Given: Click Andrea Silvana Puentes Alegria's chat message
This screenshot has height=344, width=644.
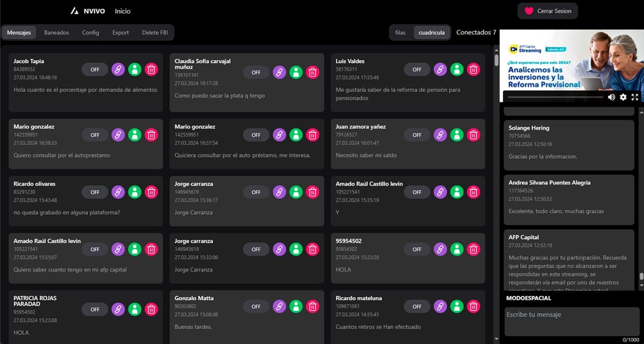Looking at the screenshot, I should pyautogui.click(x=569, y=200).
